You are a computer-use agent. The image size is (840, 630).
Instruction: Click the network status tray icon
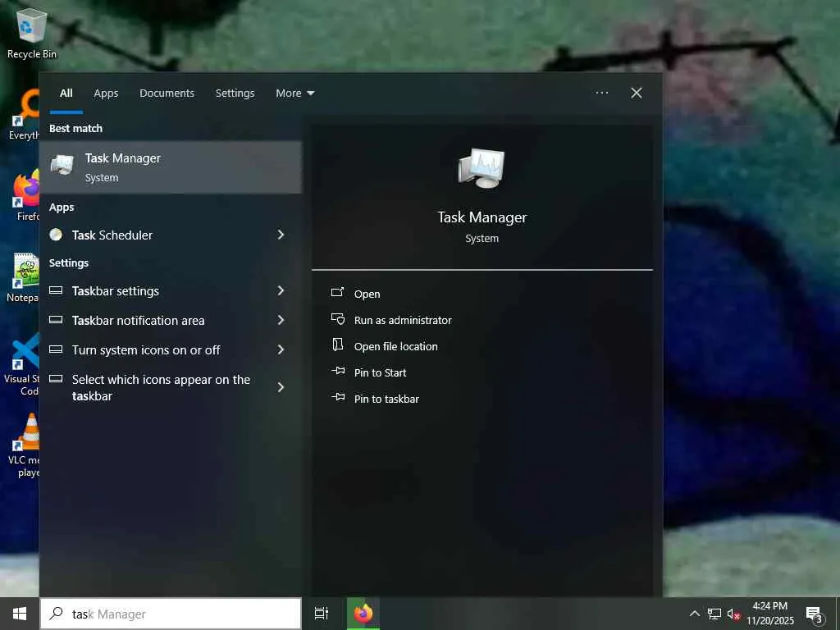pos(714,614)
